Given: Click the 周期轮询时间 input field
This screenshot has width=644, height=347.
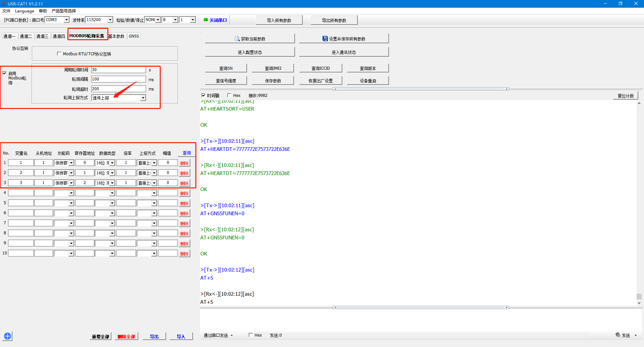Looking at the screenshot, I should pyautogui.click(x=118, y=70).
